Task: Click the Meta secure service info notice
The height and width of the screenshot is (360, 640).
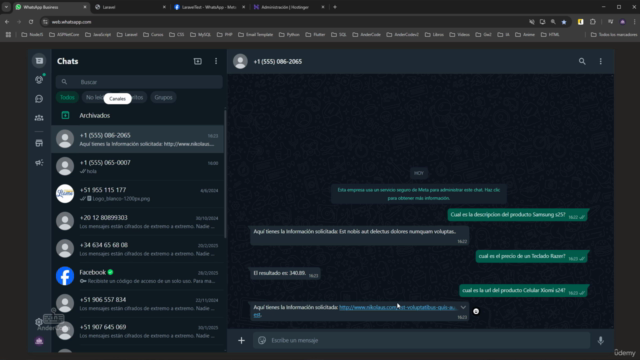Action: click(x=419, y=194)
